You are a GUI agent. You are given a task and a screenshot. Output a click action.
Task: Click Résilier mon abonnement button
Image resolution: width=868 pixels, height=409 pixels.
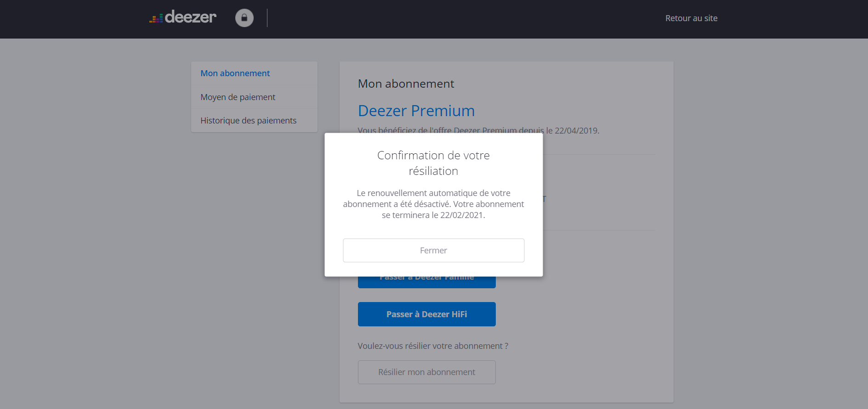(x=426, y=372)
